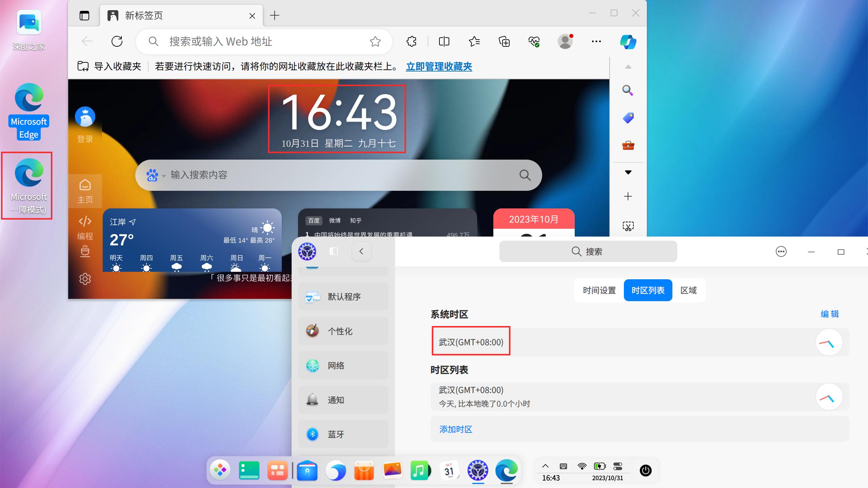Open the sidebar customize dropdown arrow in Edge
This screenshot has width=868, height=488.
(628, 172)
